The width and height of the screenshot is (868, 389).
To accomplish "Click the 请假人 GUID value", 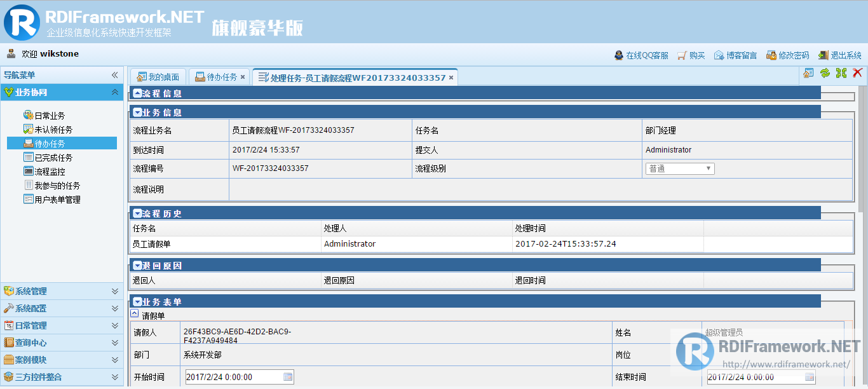I will point(237,336).
